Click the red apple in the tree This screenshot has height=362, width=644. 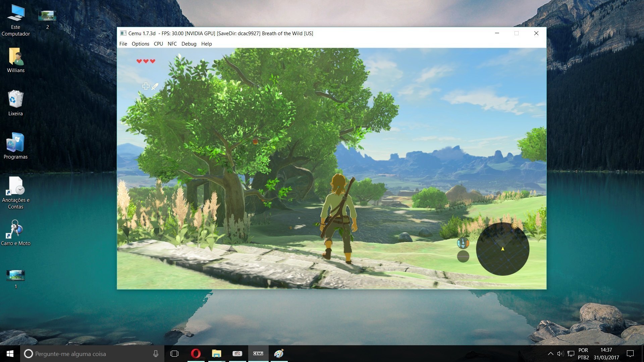pyautogui.click(x=255, y=141)
